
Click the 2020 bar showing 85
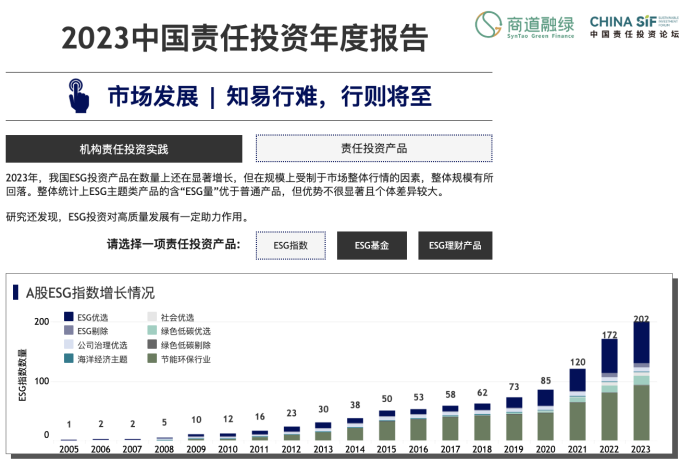tap(546, 416)
